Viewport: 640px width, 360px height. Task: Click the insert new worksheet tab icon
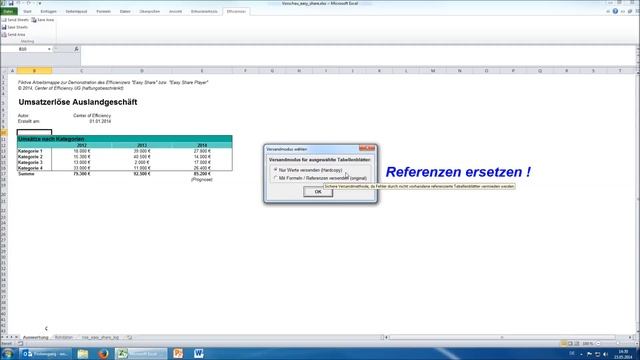129,338
